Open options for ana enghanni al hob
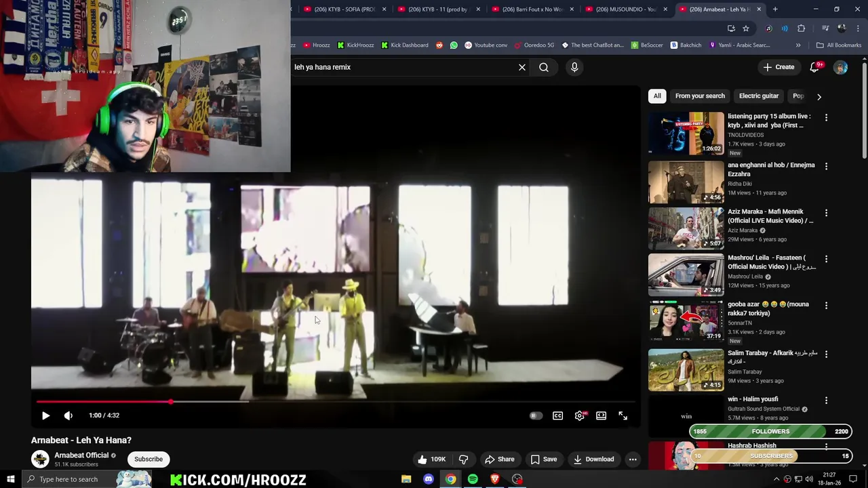 tap(826, 166)
